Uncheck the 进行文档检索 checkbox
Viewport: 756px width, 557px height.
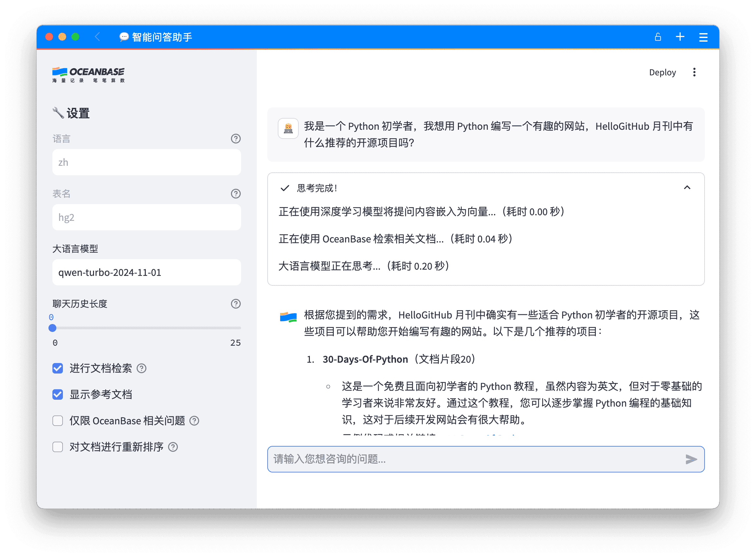click(58, 368)
